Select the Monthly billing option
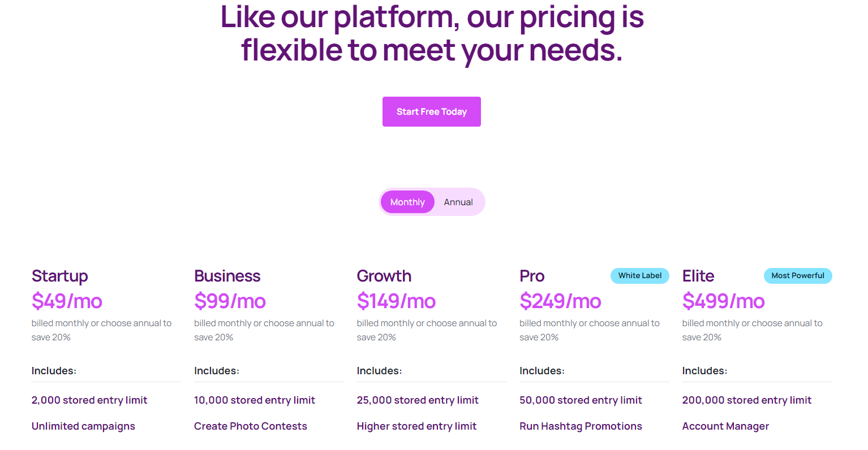This screenshot has width=868, height=450. (x=407, y=202)
